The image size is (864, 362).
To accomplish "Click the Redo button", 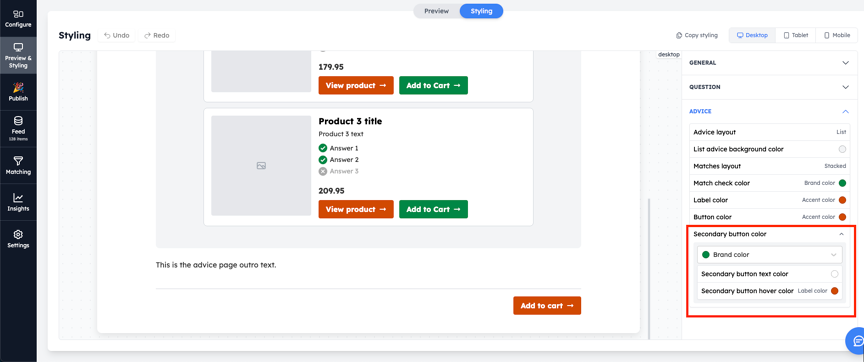I will [x=156, y=35].
